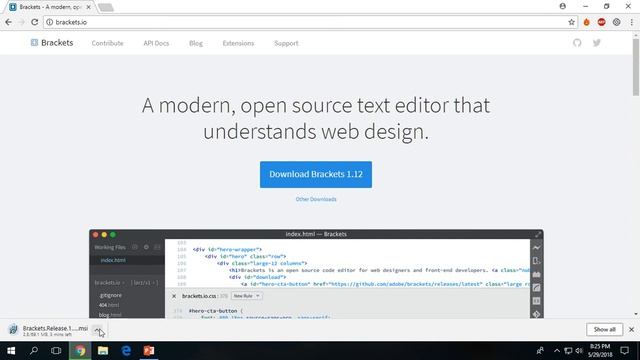The image size is (640, 360).
Task: Open the Action Center notifications icon
Action: tap(624, 351)
